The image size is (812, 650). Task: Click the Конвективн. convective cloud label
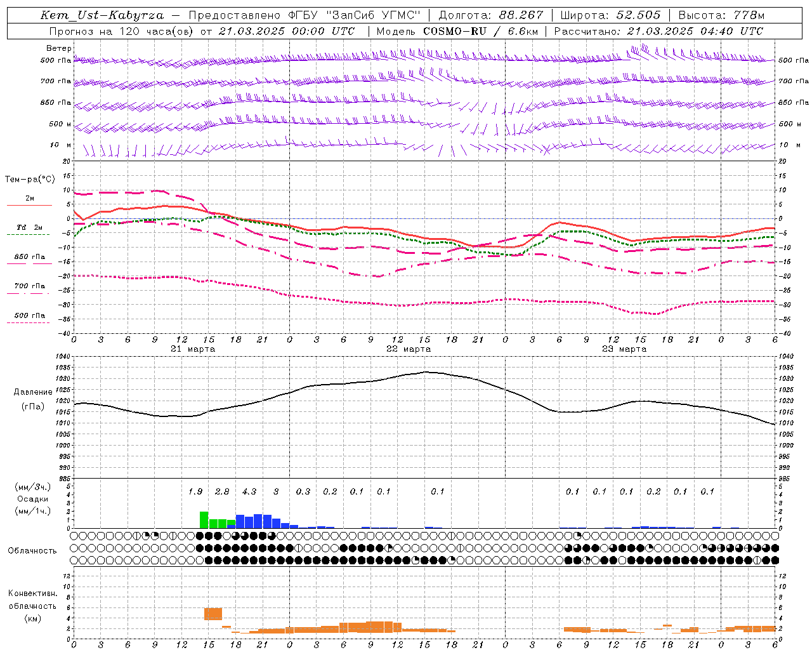(x=32, y=594)
